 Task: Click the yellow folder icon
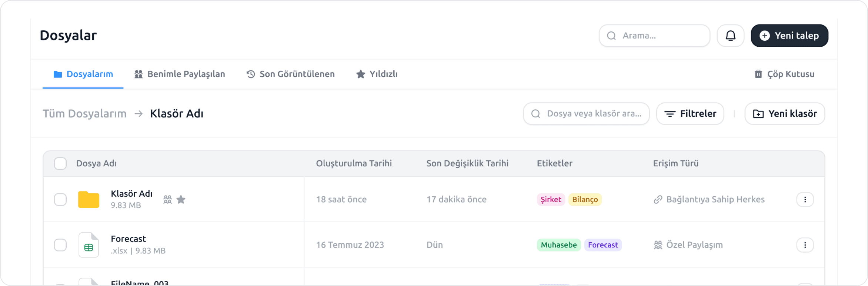tap(89, 200)
